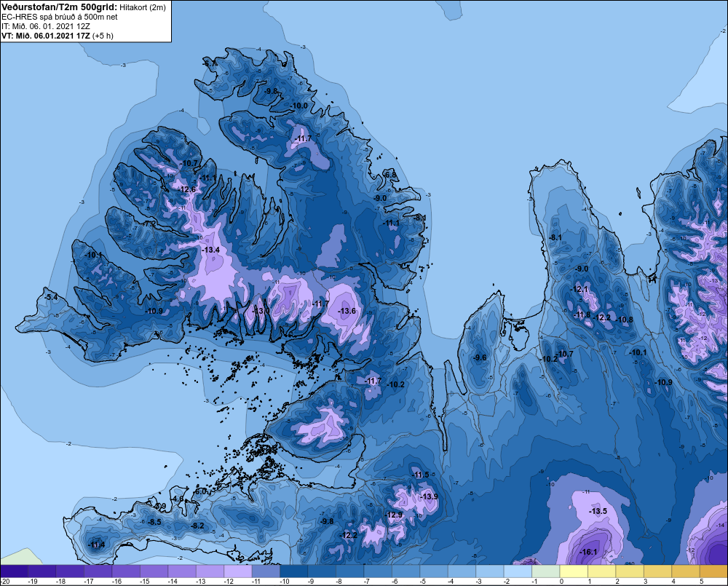Pick the legend color swatch labeled -4

[x=462, y=571]
